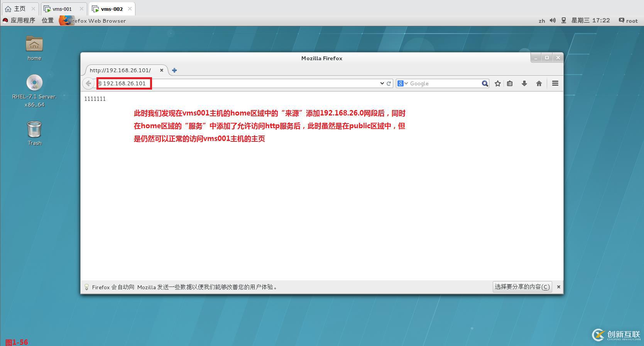The width and height of the screenshot is (644, 346).
Task: Switch to the 主页 tab
Action: click(19, 8)
